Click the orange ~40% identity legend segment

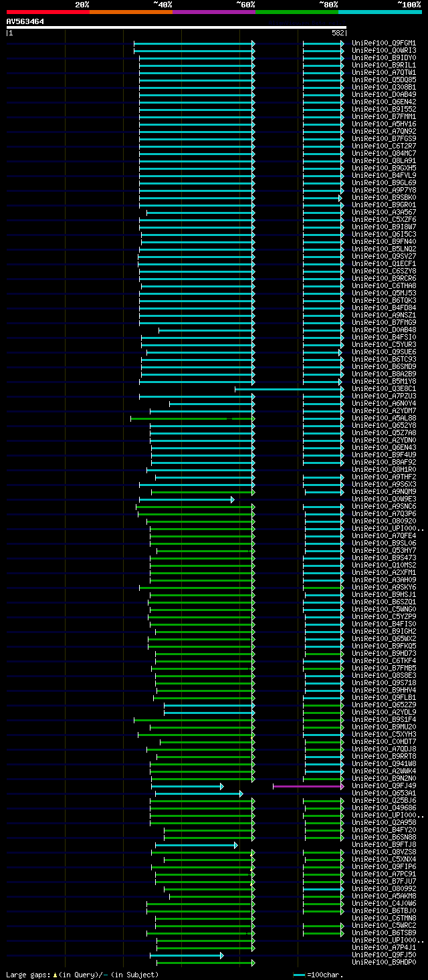(x=131, y=12)
